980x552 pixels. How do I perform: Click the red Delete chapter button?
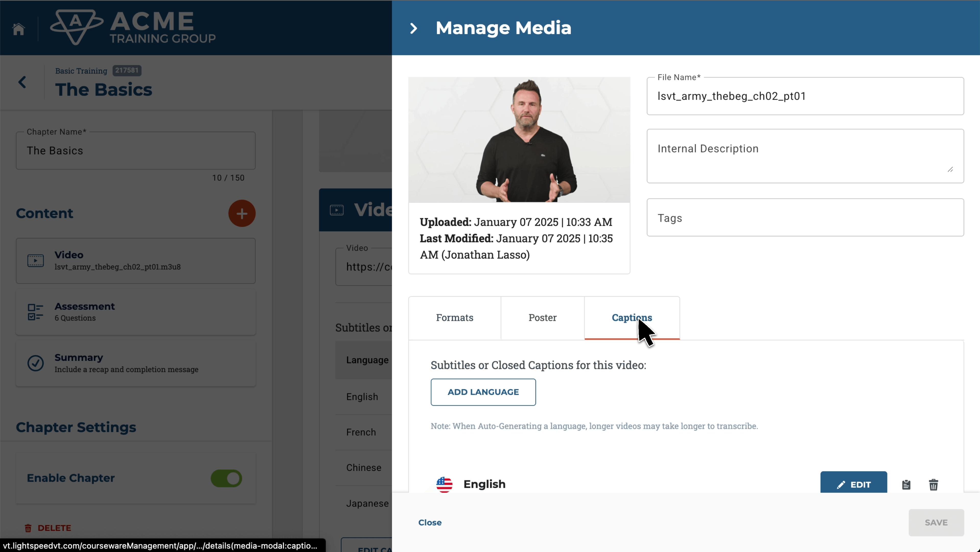pos(48,528)
